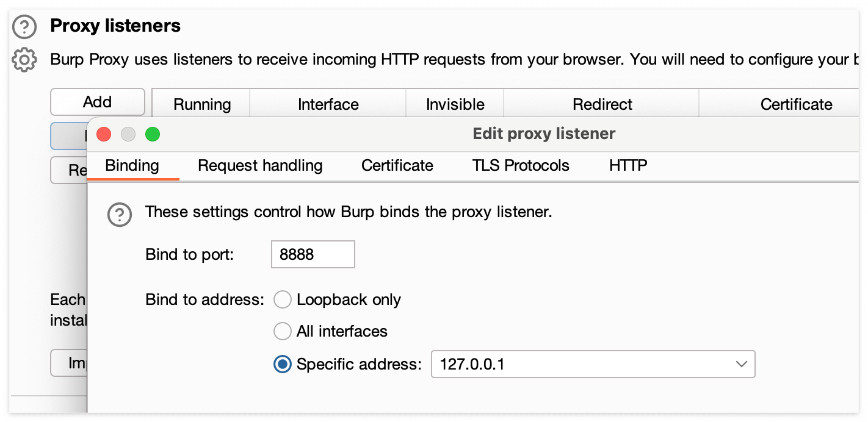
Task: Open the Binding settings help icon
Action: tap(120, 215)
